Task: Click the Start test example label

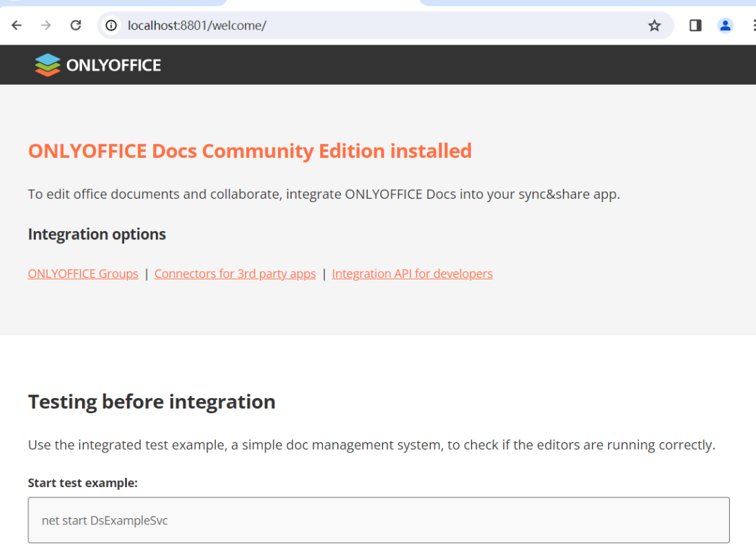Action: (83, 483)
